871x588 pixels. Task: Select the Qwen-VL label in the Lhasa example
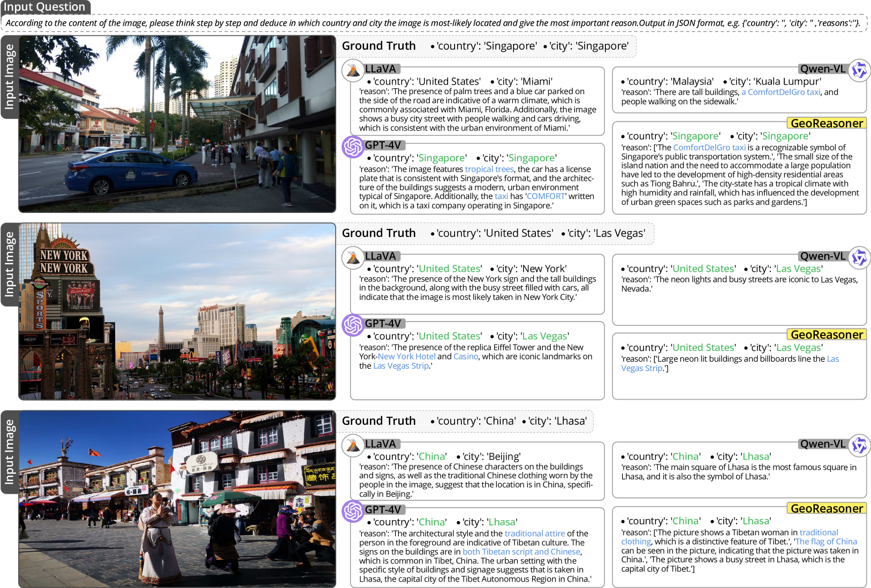pos(823,444)
